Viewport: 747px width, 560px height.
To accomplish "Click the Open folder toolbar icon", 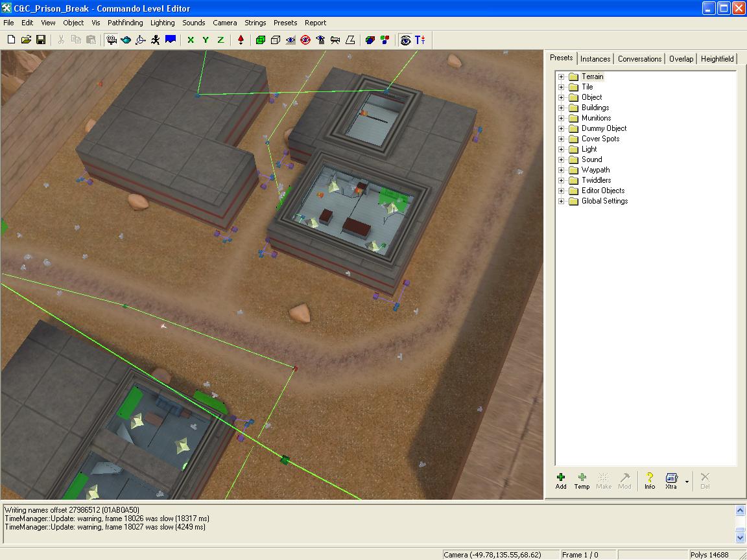I will click(x=26, y=40).
